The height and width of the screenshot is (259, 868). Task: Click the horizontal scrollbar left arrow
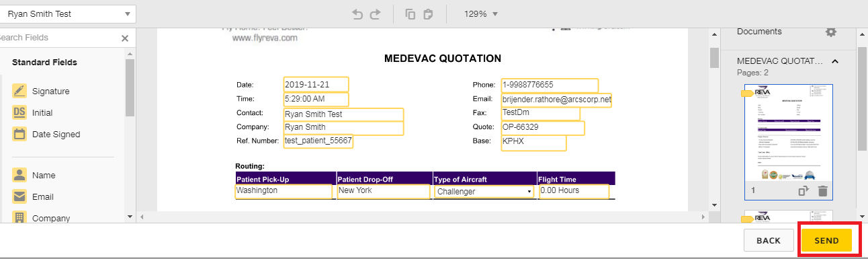tap(141, 217)
